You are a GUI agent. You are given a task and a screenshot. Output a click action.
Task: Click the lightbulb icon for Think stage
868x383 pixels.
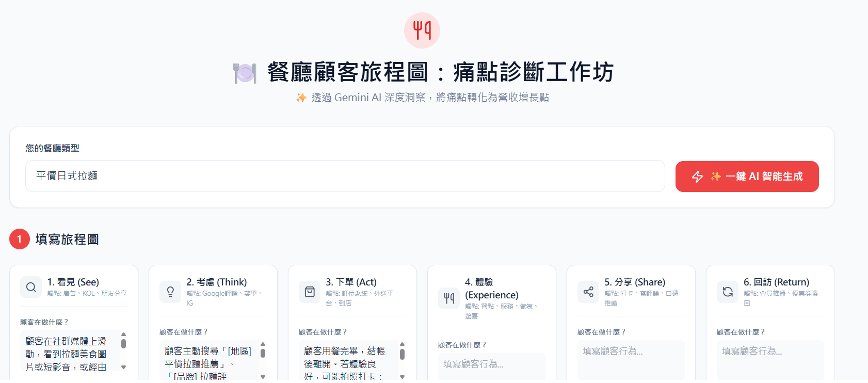(x=170, y=292)
